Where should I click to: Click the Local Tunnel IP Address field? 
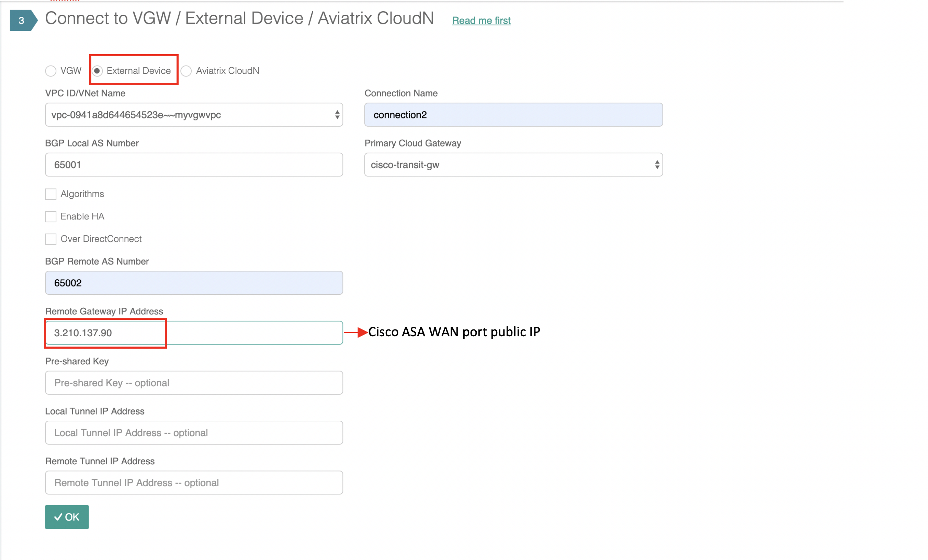pyautogui.click(x=194, y=433)
